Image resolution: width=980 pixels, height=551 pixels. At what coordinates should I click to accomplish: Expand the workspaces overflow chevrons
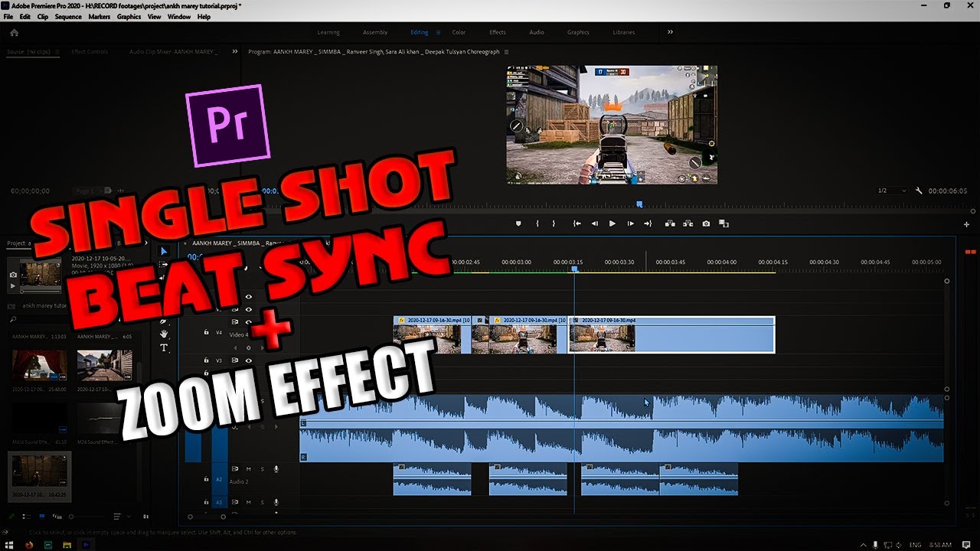[670, 32]
